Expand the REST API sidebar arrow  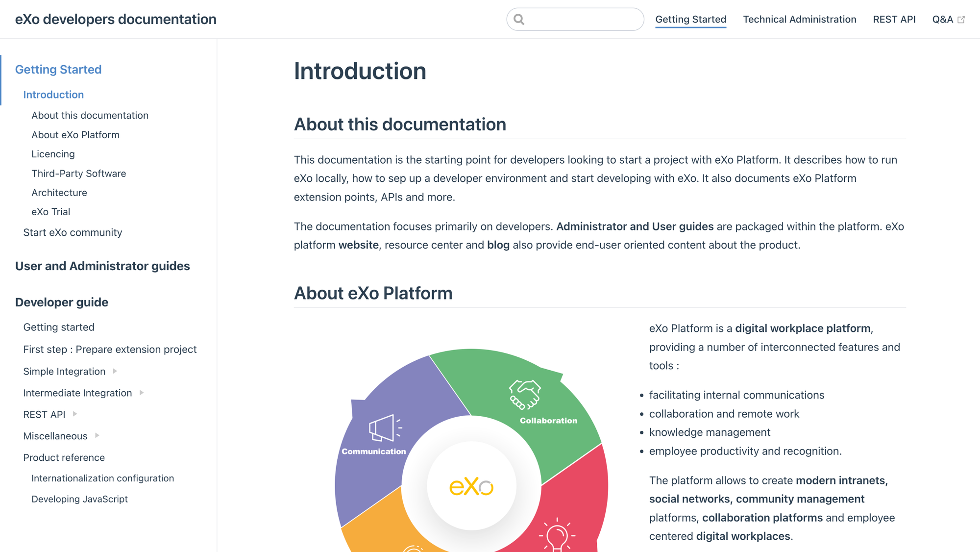75,414
